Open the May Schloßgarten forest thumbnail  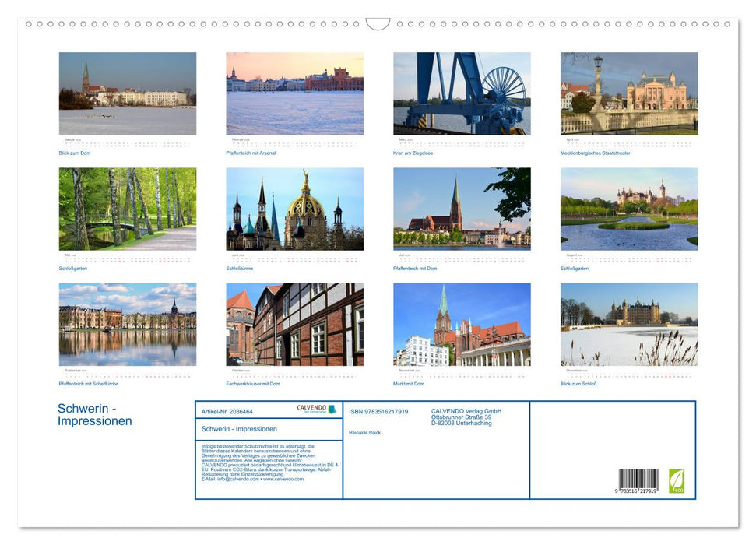[128, 210]
